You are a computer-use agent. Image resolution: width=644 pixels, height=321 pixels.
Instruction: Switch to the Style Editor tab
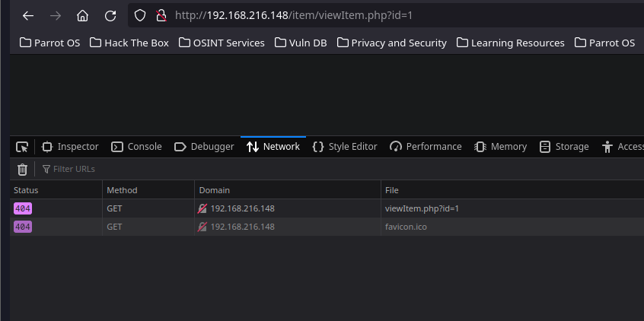(x=345, y=147)
